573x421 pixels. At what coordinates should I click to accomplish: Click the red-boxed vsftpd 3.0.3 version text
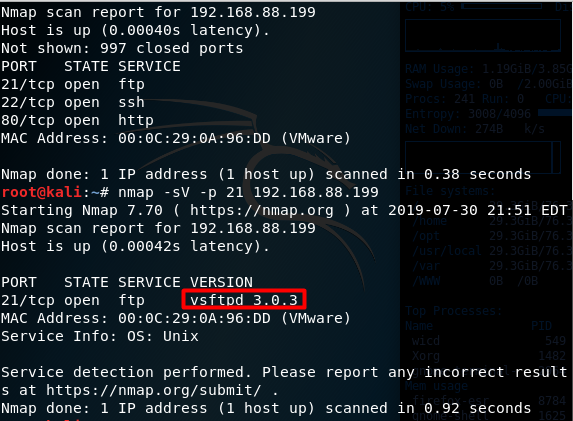(244, 300)
